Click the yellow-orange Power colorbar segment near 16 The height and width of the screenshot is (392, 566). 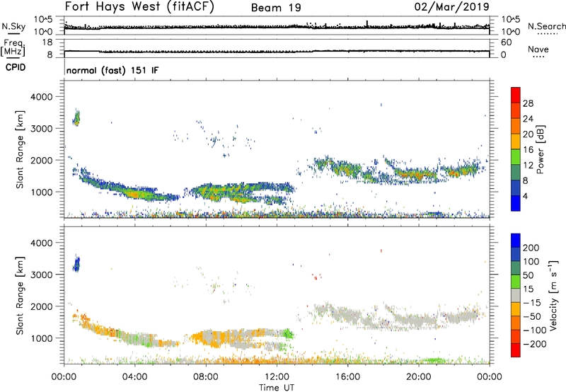point(516,141)
